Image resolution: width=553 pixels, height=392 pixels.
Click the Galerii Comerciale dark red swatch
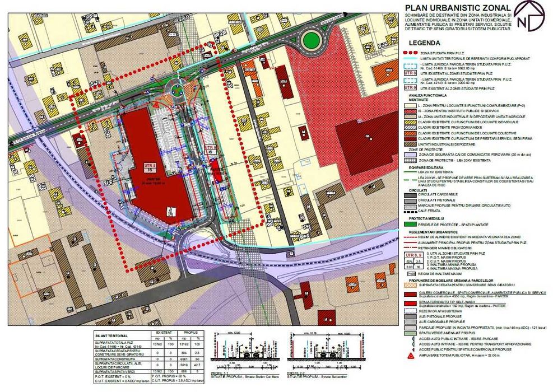click(410, 295)
